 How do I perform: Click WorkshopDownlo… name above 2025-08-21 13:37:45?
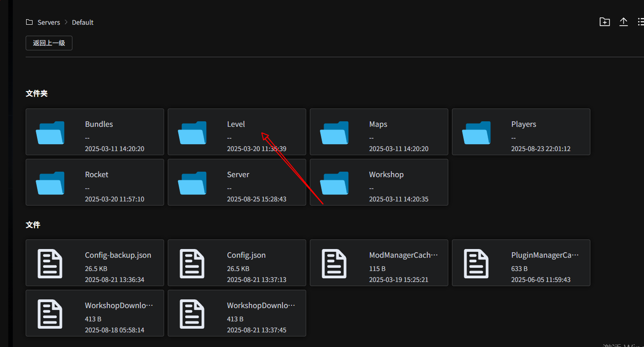[261, 305]
